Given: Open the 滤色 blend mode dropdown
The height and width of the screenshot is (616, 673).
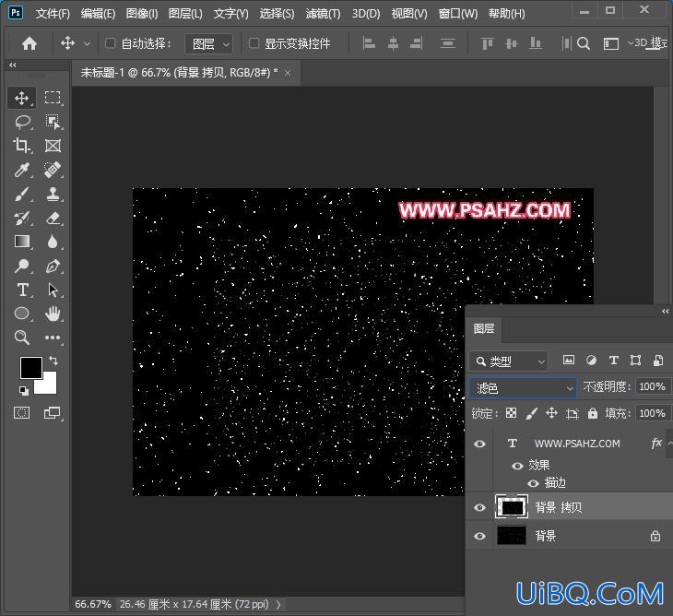Looking at the screenshot, I should [523, 388].
